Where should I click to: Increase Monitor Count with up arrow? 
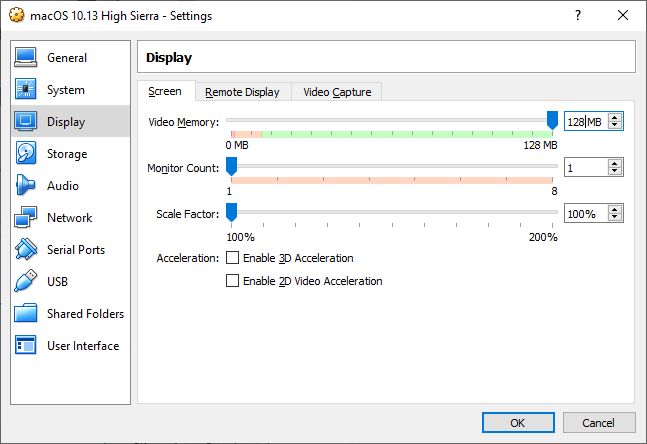[x=615, y=163]
